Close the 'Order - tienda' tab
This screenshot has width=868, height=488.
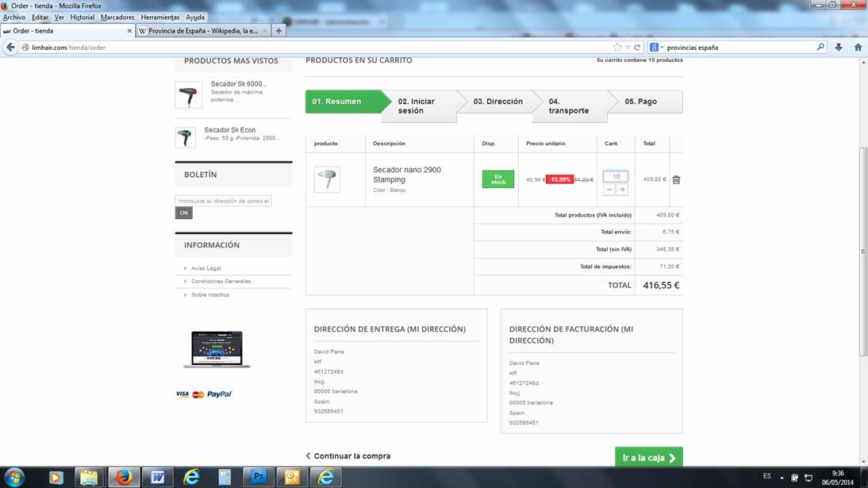129,31
